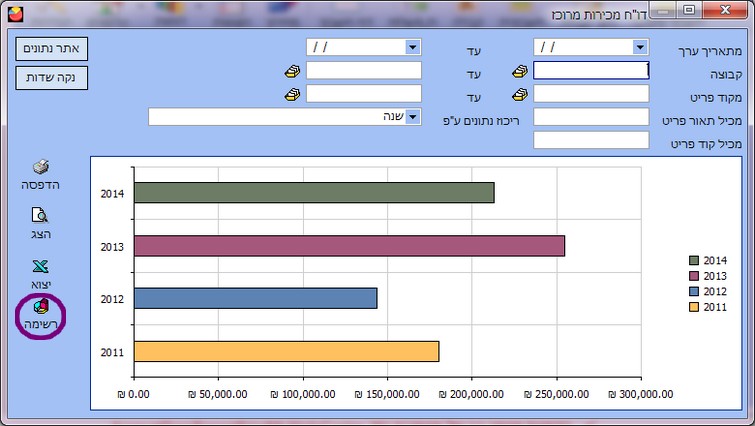Image resolution: width=755 pixels, height=426 pixels.
Task: Open the הצג (Preview) magnifier icon
Action: [41, 215]
